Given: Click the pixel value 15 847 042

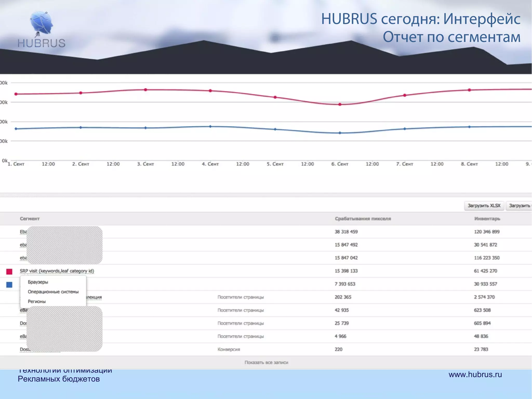Looking at the screenshot, I should click(x=346, y=258).
